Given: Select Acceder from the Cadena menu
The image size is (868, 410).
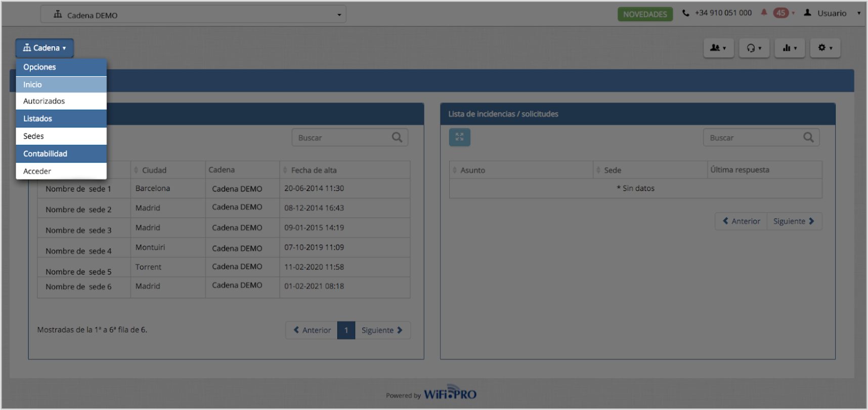Looking at the screenshot, I should click(x=61, y=171).
